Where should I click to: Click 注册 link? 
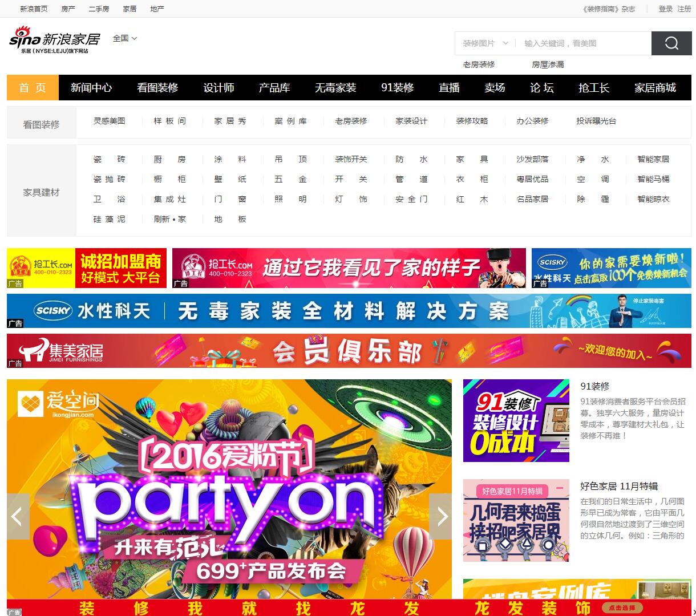pos(684,9)
